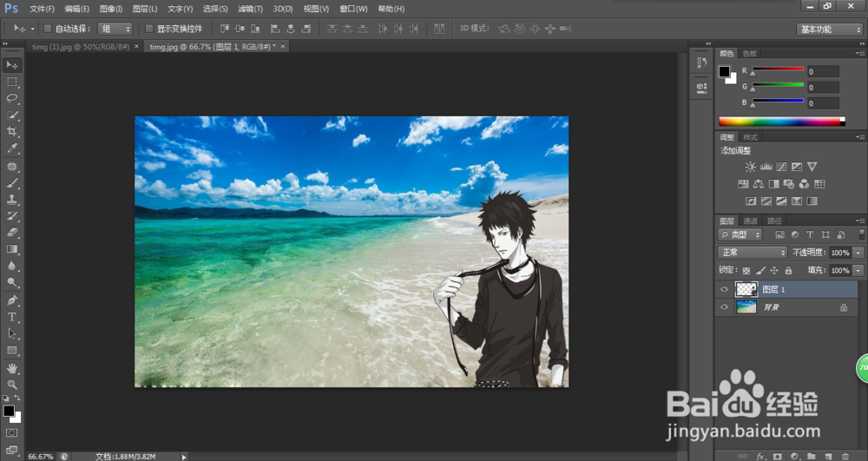This screenshot has height=461, width=868.
Task: Switch to the 通道 tab
Action: [750, 221]
